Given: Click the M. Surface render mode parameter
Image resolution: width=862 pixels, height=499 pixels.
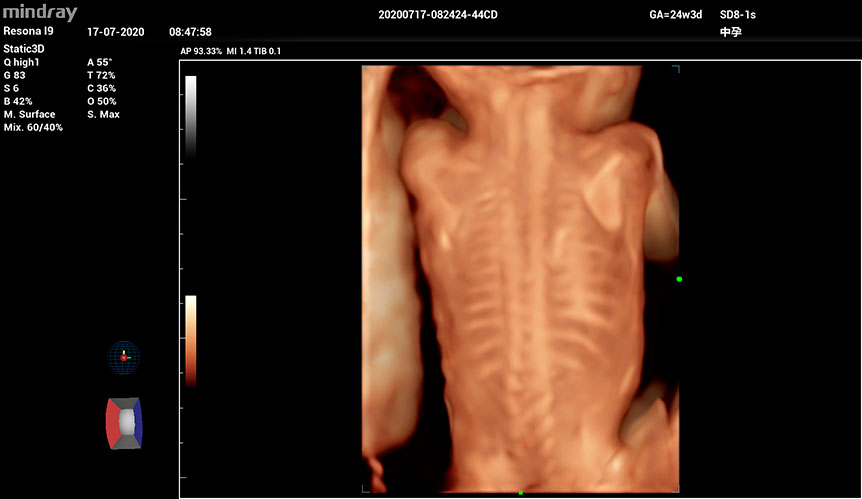Looking at the screenshot, I should [30, 114].
